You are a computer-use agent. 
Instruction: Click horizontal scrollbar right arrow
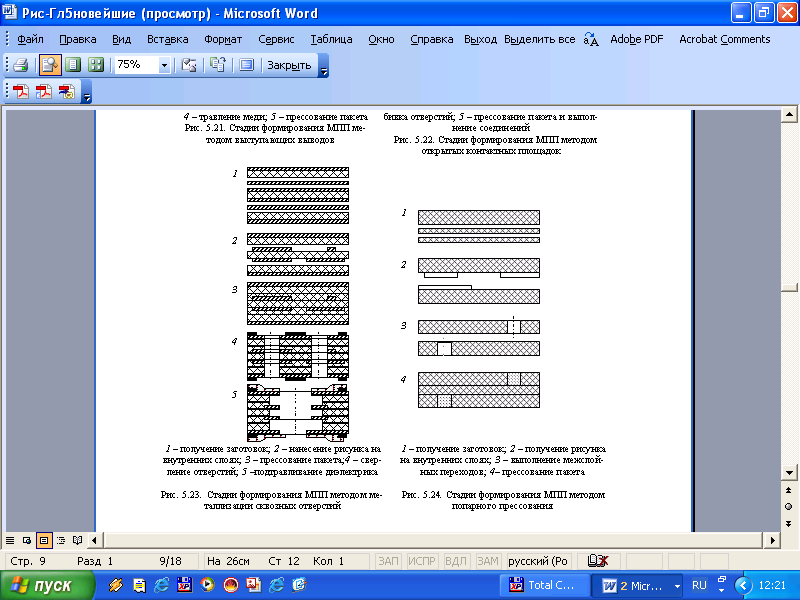coord(772,540)
